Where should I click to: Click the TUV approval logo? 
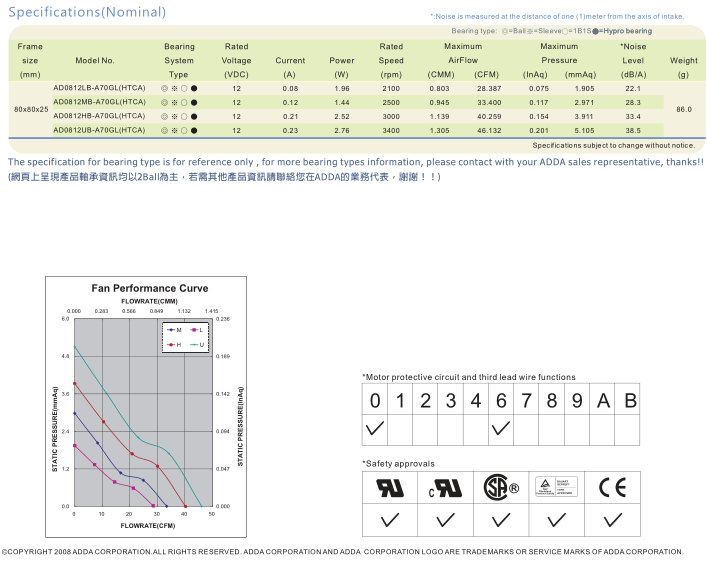pos(556,486)
